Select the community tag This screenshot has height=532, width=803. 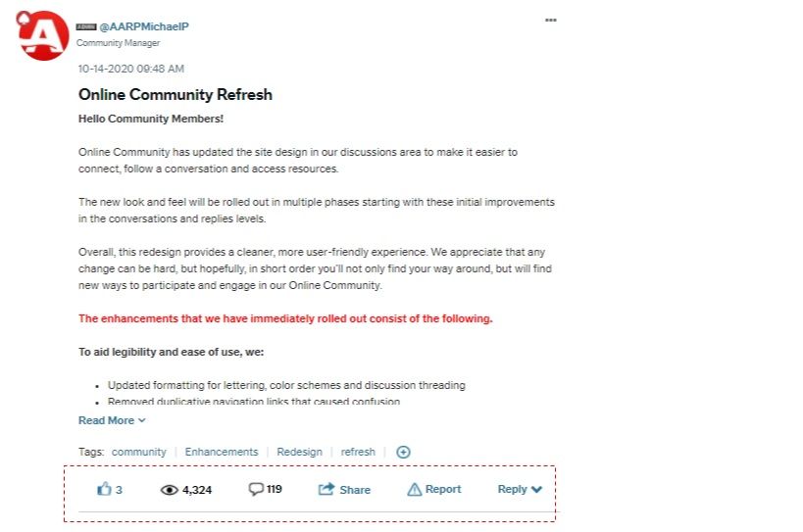(138, 452)
